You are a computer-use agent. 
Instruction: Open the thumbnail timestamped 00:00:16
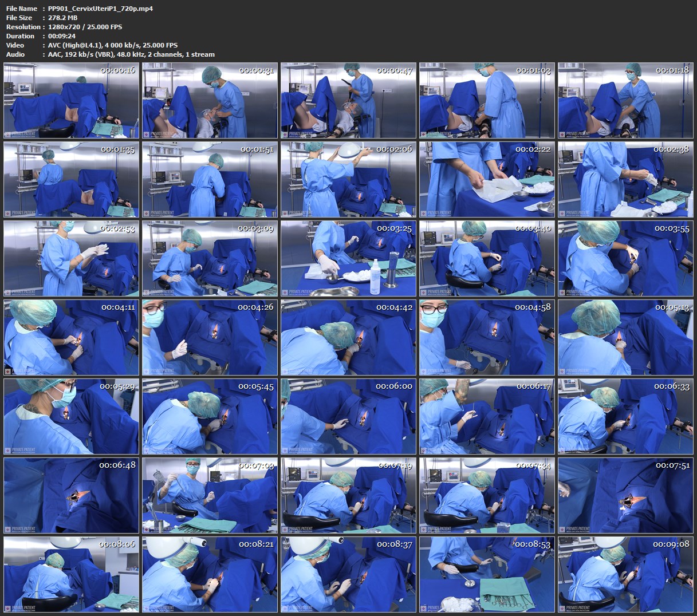pos(71,100)
